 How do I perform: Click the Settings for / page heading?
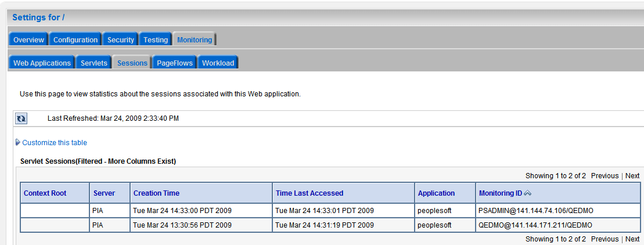(38, 17)
